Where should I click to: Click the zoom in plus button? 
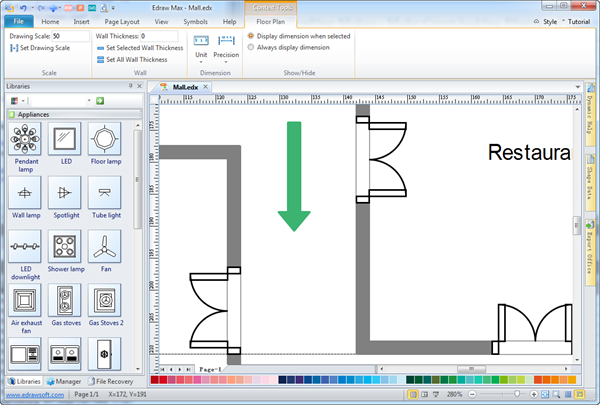tap(572, 395)
